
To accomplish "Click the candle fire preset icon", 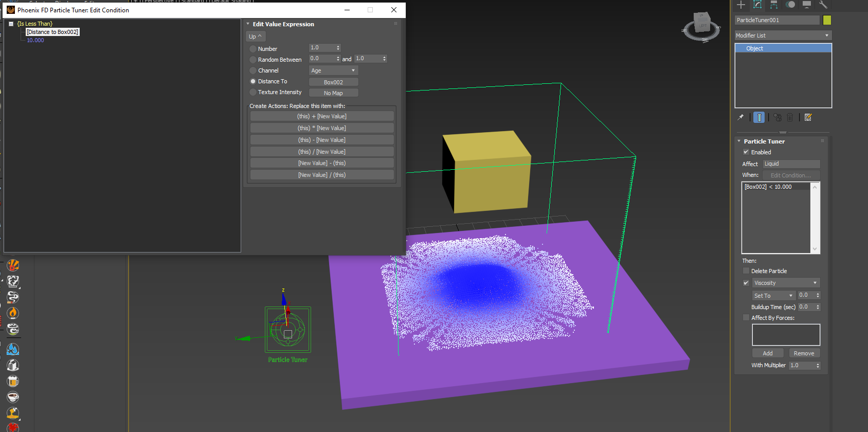I will click(13, 313).
